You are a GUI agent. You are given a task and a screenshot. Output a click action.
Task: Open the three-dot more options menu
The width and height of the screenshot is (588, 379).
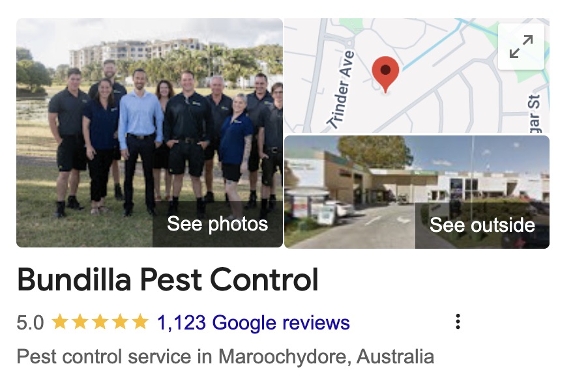tap(458, 322)
